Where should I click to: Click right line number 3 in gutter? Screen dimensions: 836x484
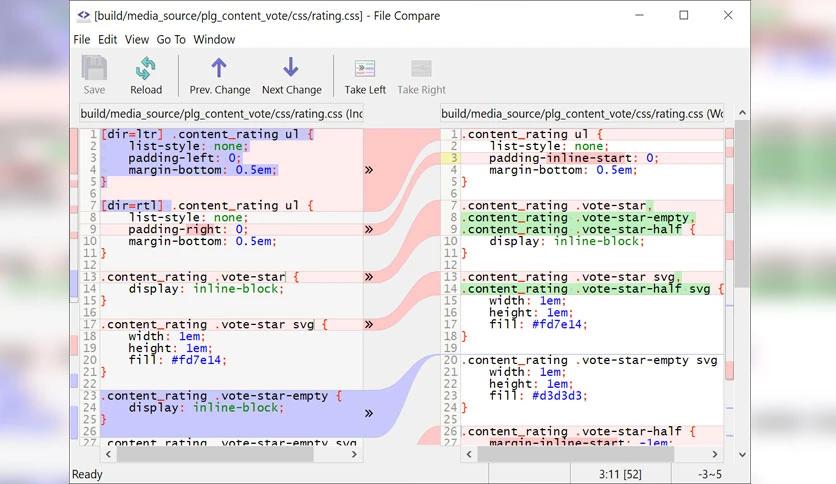454,158
